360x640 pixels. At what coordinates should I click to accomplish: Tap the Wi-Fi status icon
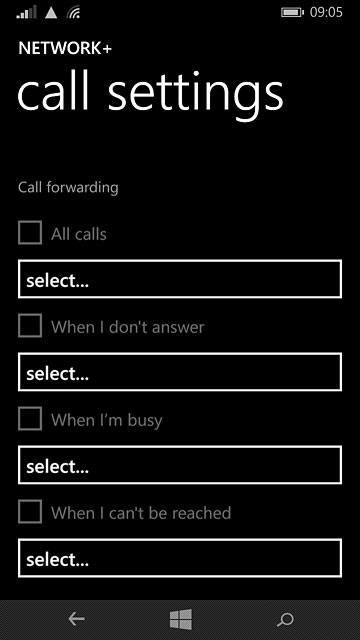tap(73, 13)
